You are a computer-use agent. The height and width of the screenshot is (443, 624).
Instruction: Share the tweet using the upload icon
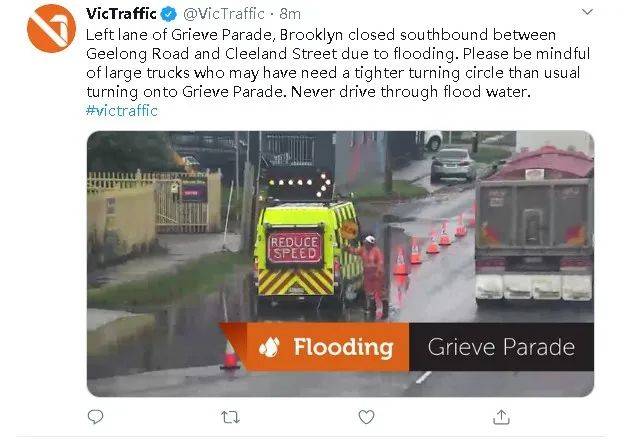click(x=501, y=417)
